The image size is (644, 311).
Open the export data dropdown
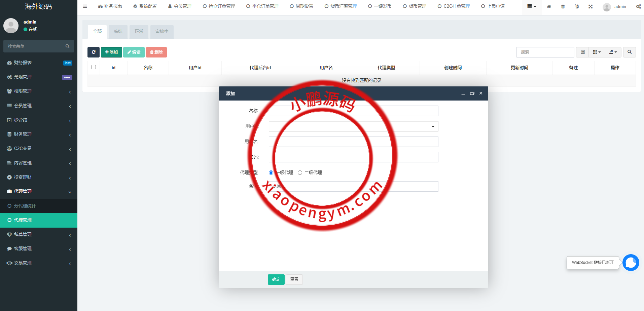[613, 52]
